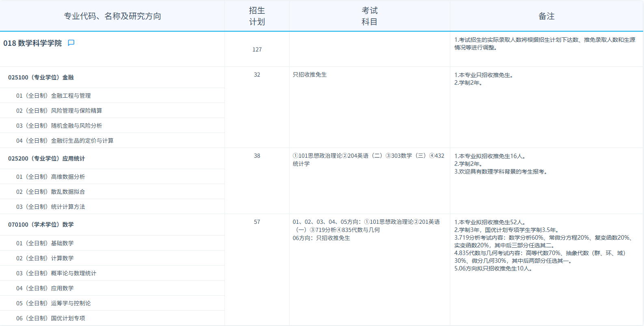Select direction 02 风险管理与保险精算
This screenshot has height=326, width=644.
[x=59, y=111]
